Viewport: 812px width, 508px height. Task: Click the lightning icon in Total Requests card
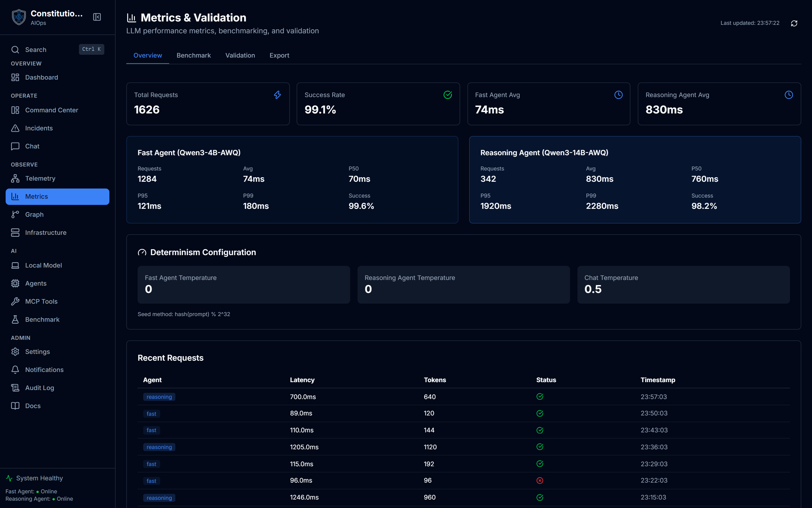[x=277, y=95]
